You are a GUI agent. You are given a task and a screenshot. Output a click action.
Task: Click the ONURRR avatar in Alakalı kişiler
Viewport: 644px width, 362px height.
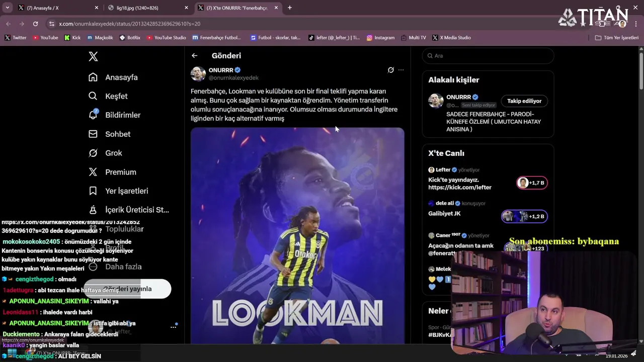pos(436,101)
